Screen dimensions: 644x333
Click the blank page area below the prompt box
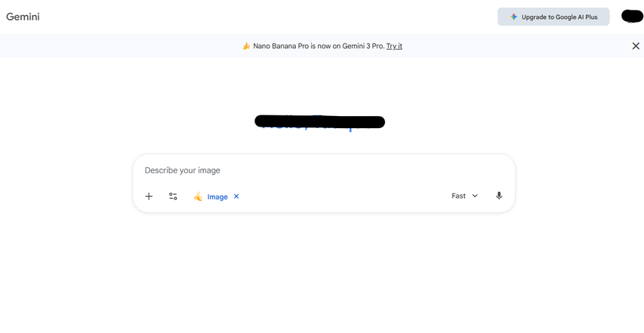point(322,271)
